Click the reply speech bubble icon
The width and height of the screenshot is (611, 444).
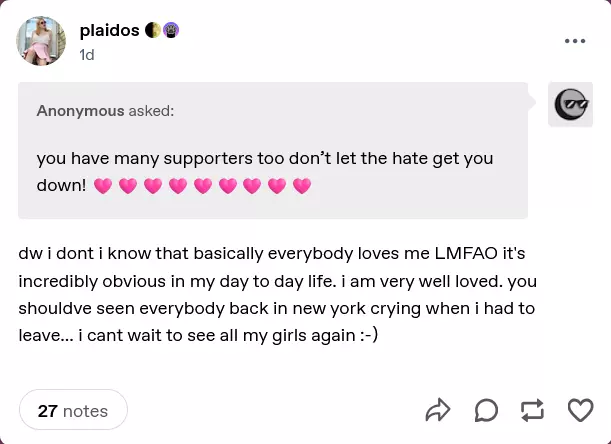tap(486, 410)
